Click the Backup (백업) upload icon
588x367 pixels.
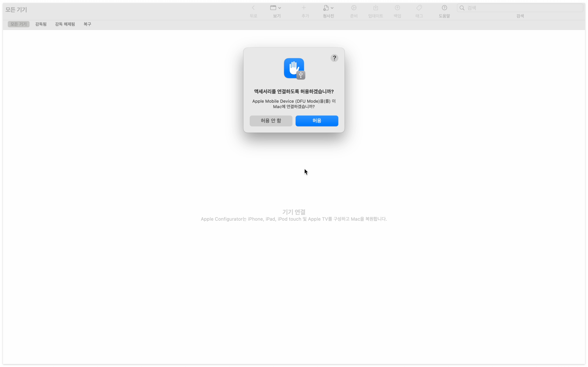397,8
